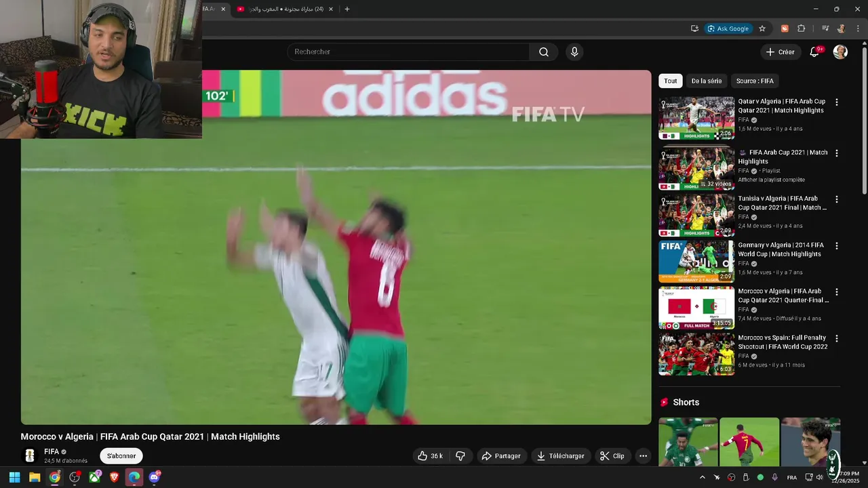Click the YouTube search magnifier button
Screen dimensions: 868x488
click(544, 52)
